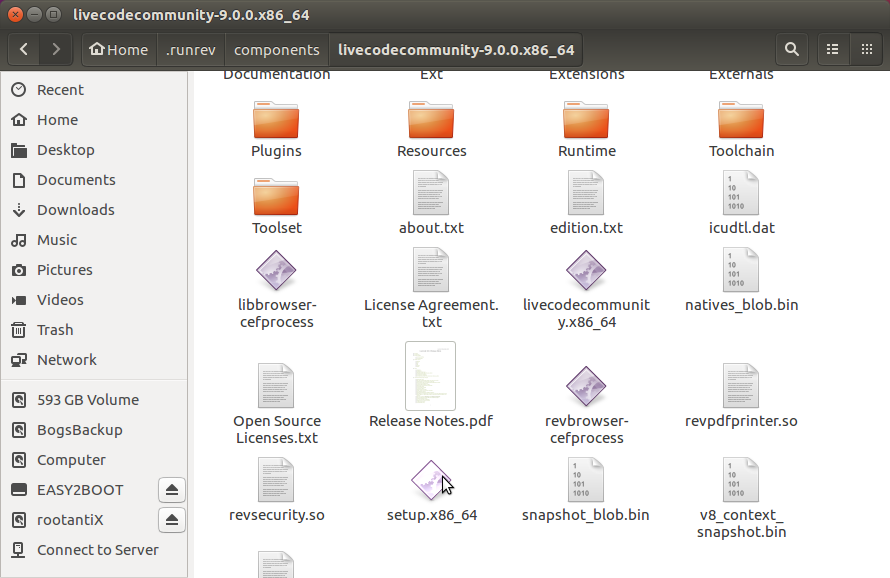Screen dimensions: 890x578
Task: Open Computer in the sidebar
Action: click(94, 460)
